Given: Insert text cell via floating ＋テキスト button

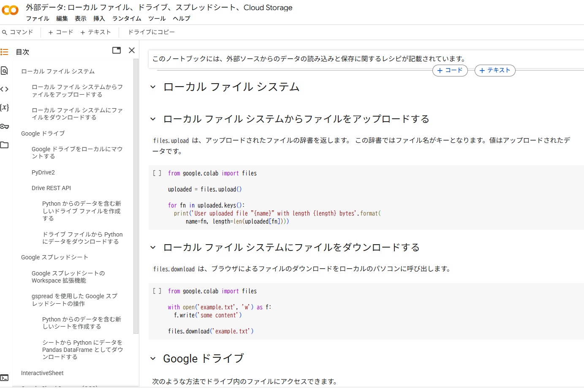Looking at the screenshot, I should point(495,71).
